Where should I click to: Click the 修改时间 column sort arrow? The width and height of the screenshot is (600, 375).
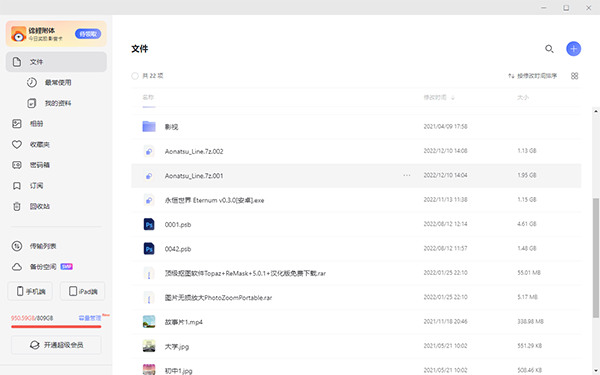point(453,98)
